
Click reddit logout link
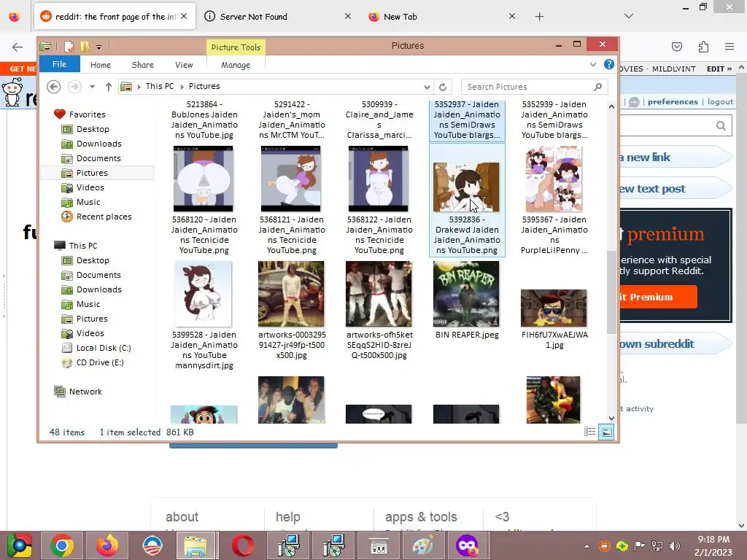(x=720, y=101)
